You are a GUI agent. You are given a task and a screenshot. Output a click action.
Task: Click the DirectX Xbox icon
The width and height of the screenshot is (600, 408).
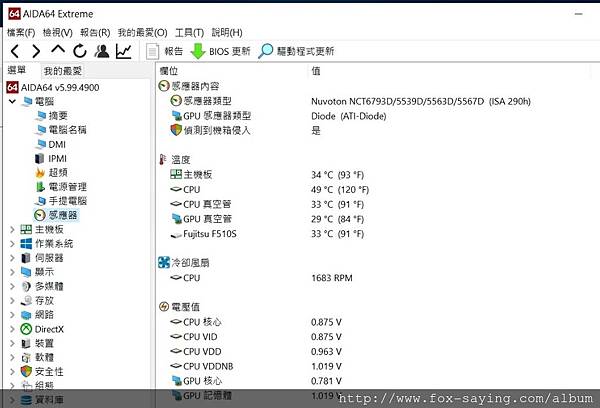click(x=26, y=329)
